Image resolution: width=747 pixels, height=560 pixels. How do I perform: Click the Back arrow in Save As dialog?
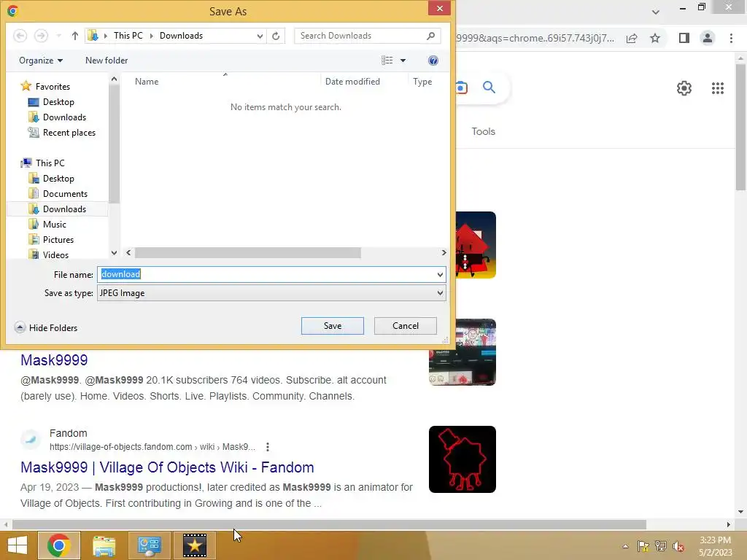(x=20, y=36)
